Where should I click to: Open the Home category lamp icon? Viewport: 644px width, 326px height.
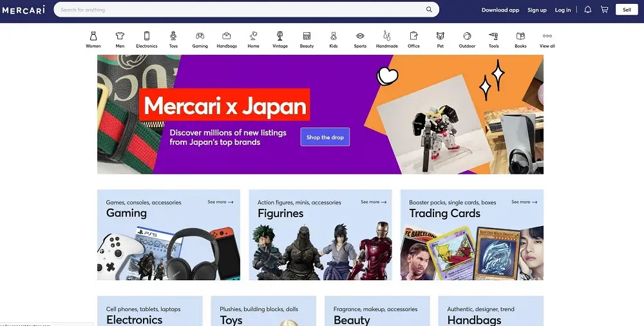point(253,36)
